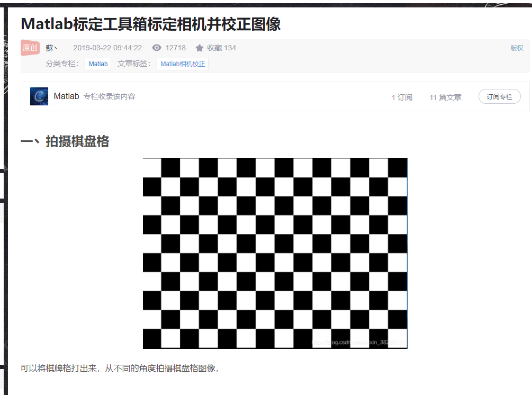
Task: Click the 原创 badge before the author name
Action: (x=30, y=47)
